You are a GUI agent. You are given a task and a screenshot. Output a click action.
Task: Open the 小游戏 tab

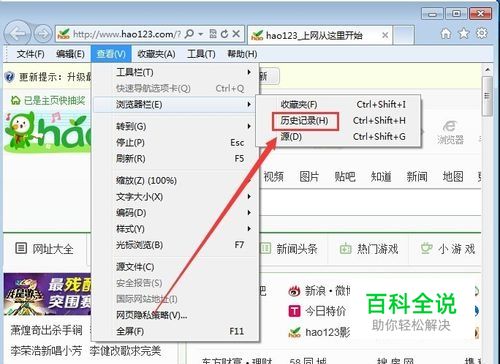point(448,249)
